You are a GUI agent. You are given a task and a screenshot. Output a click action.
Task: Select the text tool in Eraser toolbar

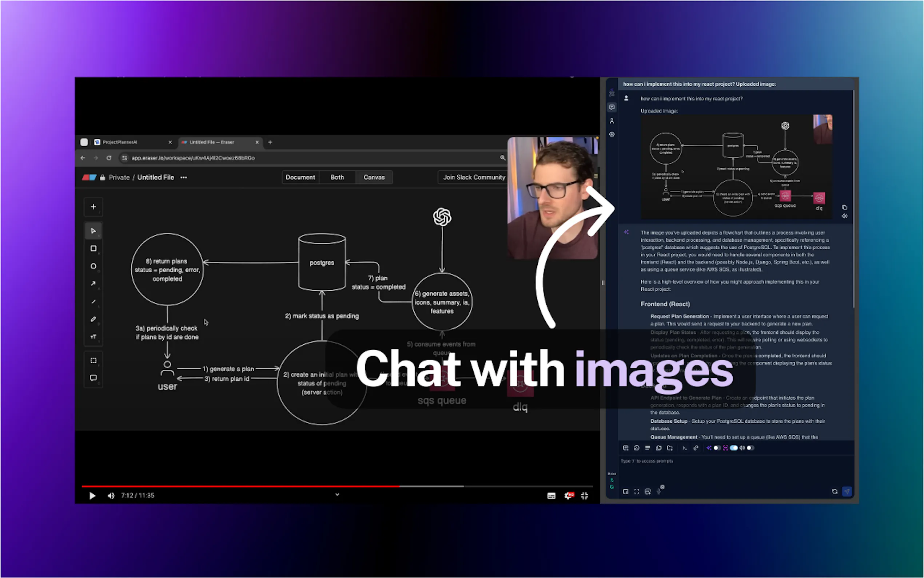click(x=93, y=337)
